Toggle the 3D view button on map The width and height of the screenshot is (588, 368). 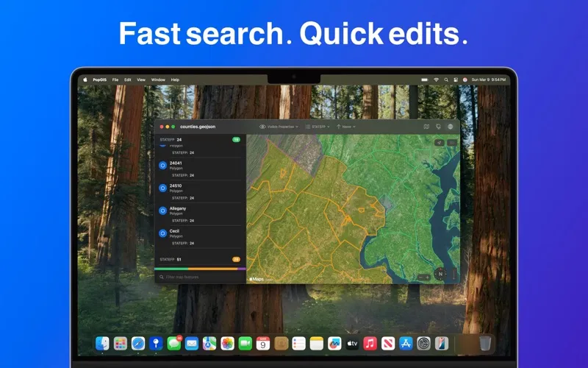point(452,143)
